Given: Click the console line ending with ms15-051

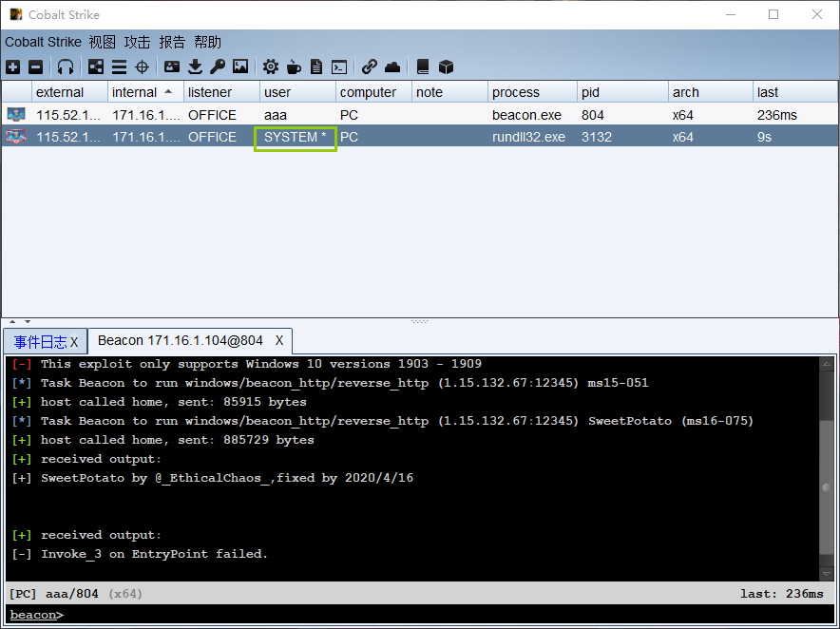Looking at the screenshot, I should 330,383.
